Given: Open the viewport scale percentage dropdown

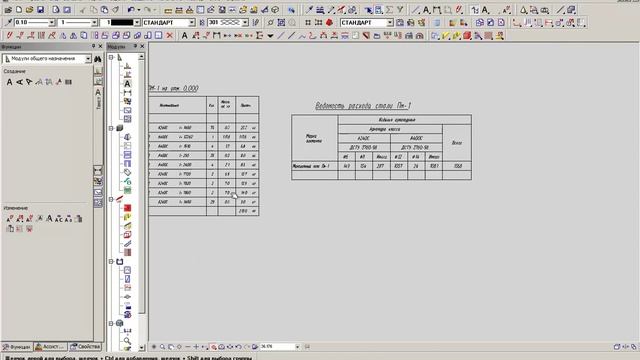Looking at the screenshot, I should coord(297,347).
